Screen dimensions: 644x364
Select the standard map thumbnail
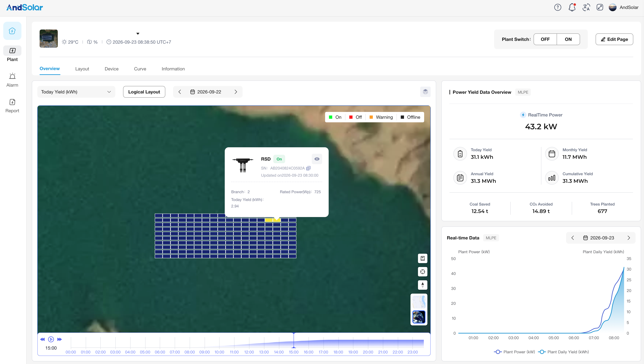419,302
